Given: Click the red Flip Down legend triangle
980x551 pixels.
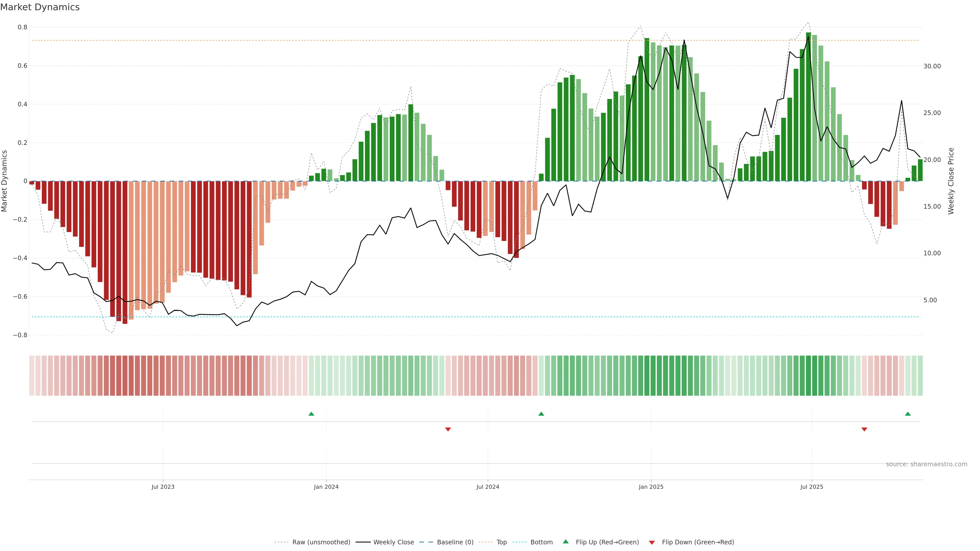Looking at the screenshot, I should pyautogui.click(x=652, y=543).
